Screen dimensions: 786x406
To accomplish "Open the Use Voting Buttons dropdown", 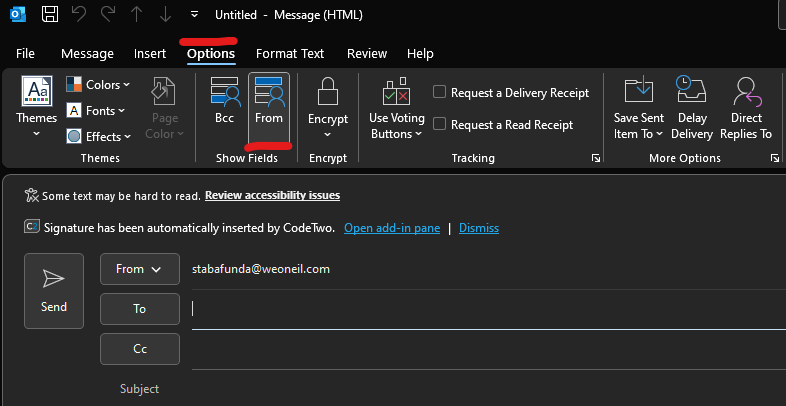I will coord(397,107).
